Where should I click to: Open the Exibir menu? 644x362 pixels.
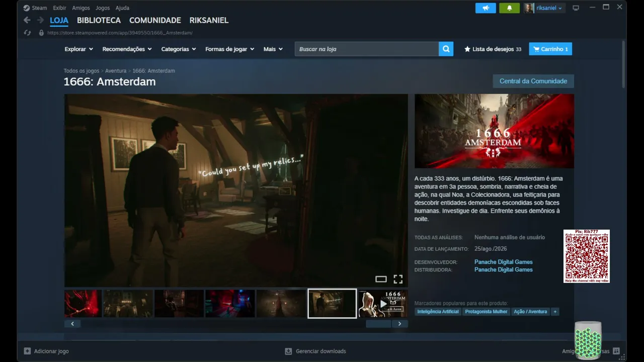[x=59, y=8]
